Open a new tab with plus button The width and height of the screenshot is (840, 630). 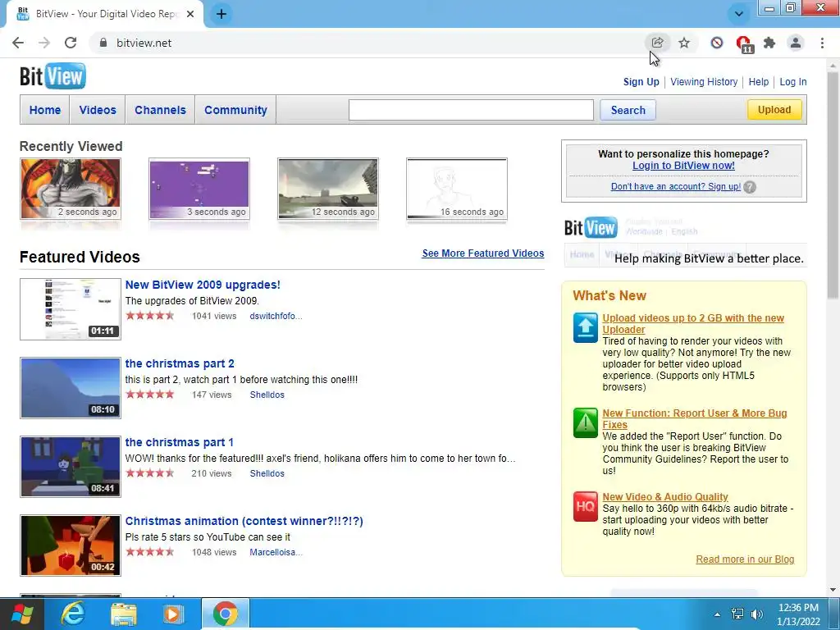click(x=221, y=14)
